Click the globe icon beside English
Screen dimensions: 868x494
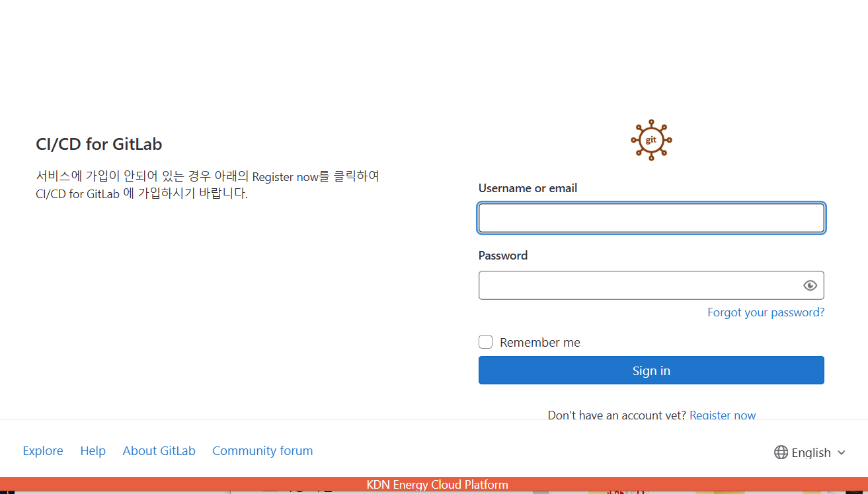(781, 452)
